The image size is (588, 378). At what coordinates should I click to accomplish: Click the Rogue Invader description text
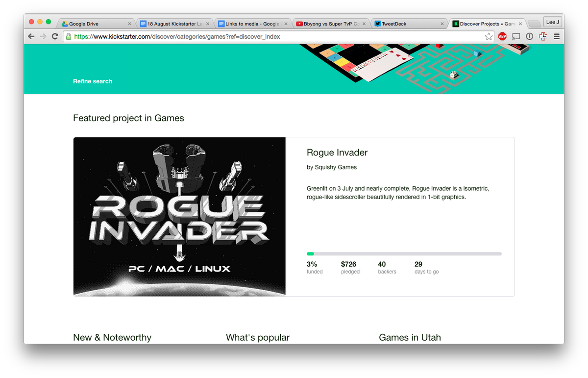[x=398, y=193]
